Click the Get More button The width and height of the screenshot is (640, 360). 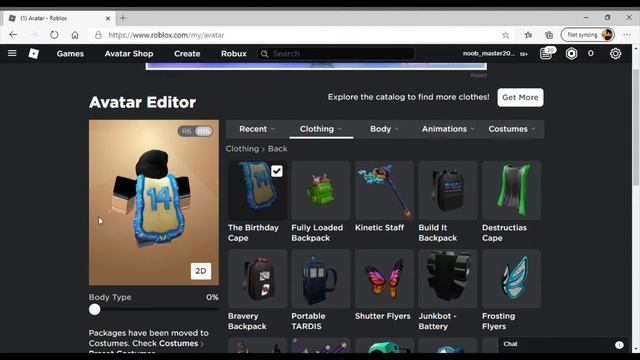(x=520, y=97)
